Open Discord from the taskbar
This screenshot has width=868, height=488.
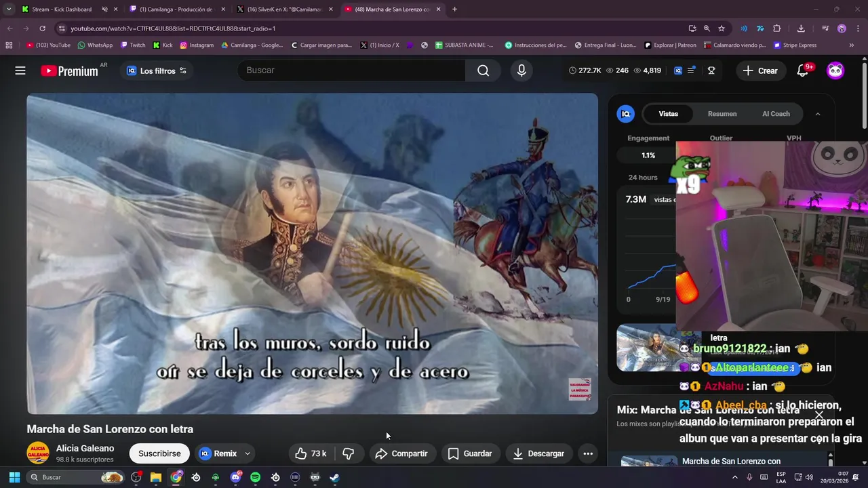click(235, 477)
